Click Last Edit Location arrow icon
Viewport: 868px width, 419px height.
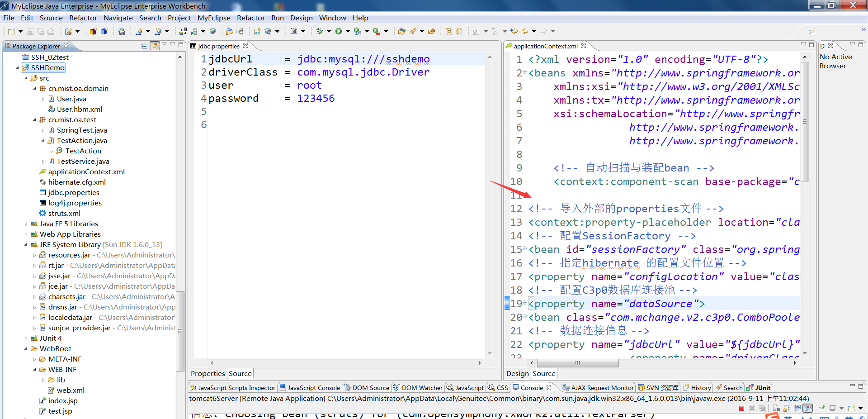tap(514, 31)
